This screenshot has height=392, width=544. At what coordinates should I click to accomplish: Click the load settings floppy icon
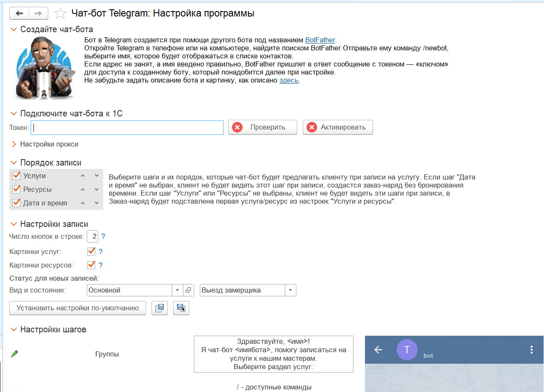point(181,308)
